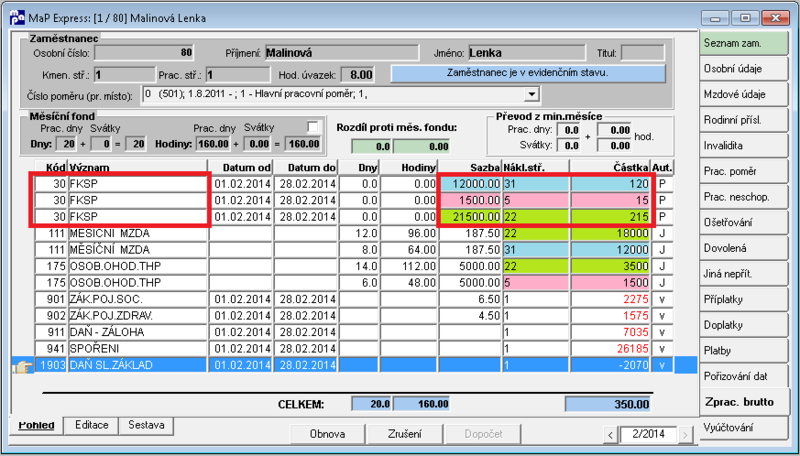This screenshot has width=800, height=456.
Task: Select the DAŇ - ZÁLOHA row
Action: point(354,332)
